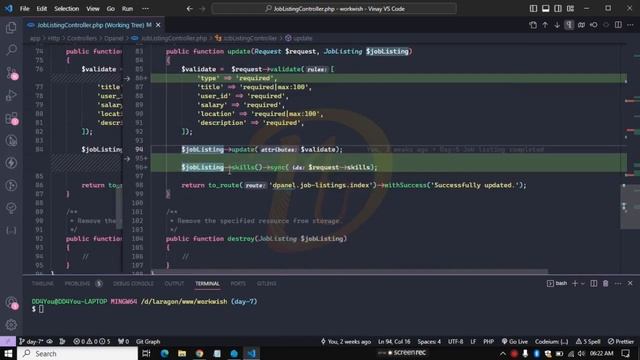
Task: Click the Open File icon in editor toolbar
Action: (x=533, y=25)
